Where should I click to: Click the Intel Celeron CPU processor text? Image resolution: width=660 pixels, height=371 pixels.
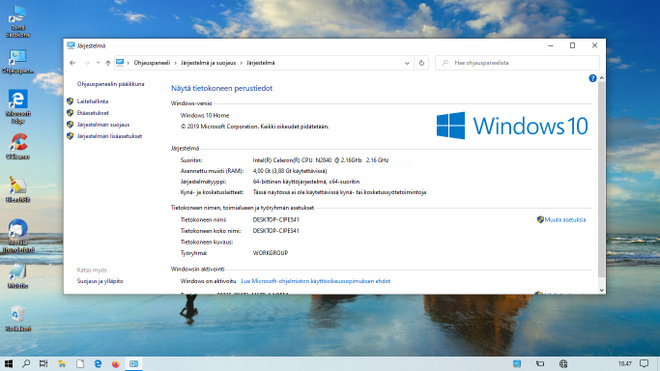pos(321,160)
